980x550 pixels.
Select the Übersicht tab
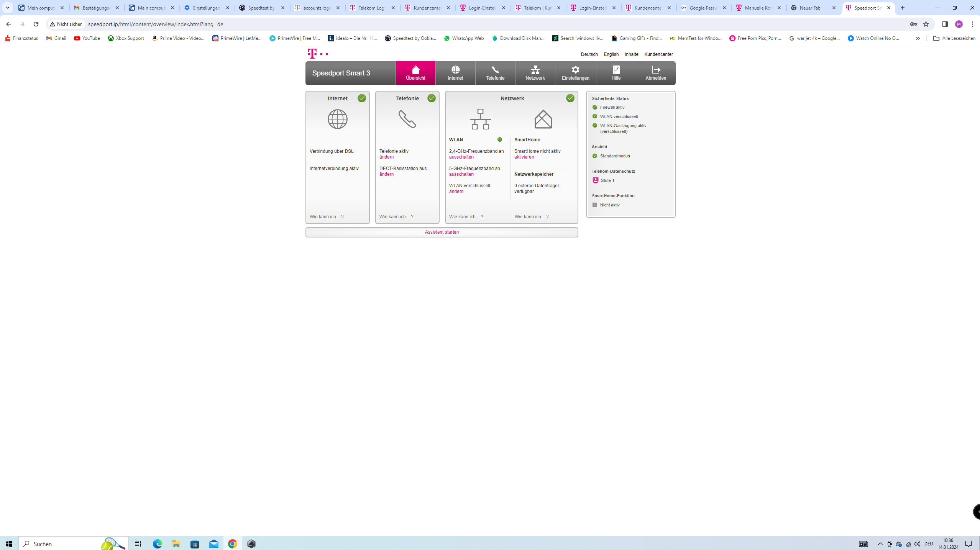click(x=415, y=73)
